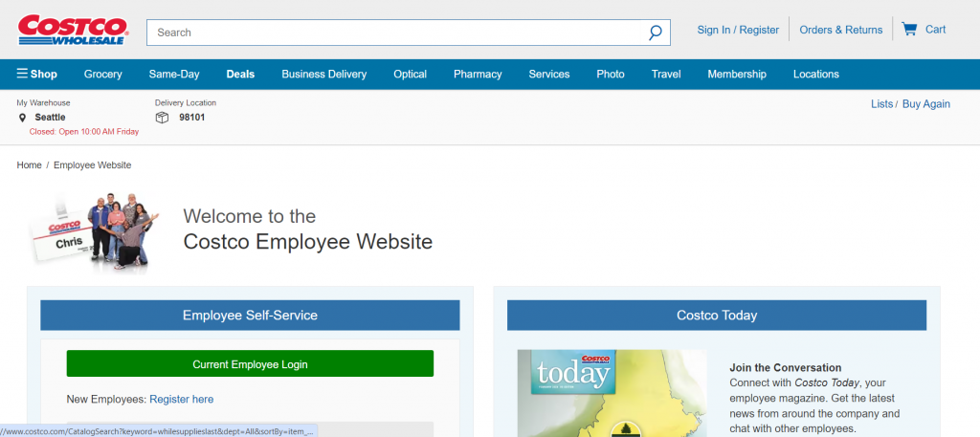
Task: Go to Orders & Returns
Action: pos(841,30)
